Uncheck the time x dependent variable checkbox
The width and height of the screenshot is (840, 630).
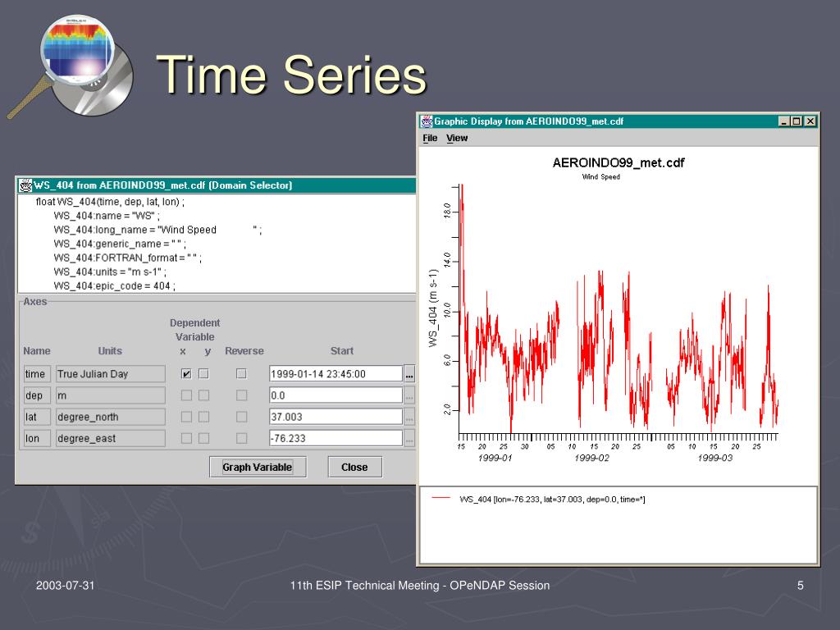tap(186, 373)
